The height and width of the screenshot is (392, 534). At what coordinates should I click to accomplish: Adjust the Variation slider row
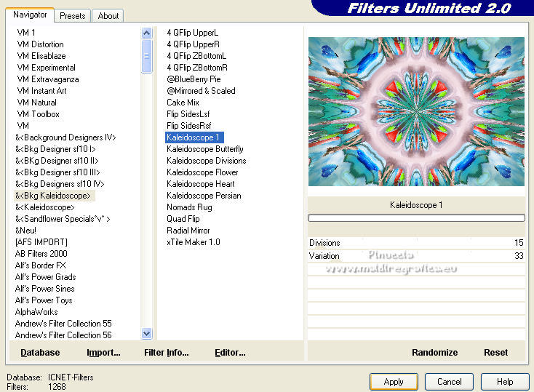[416, 256]
